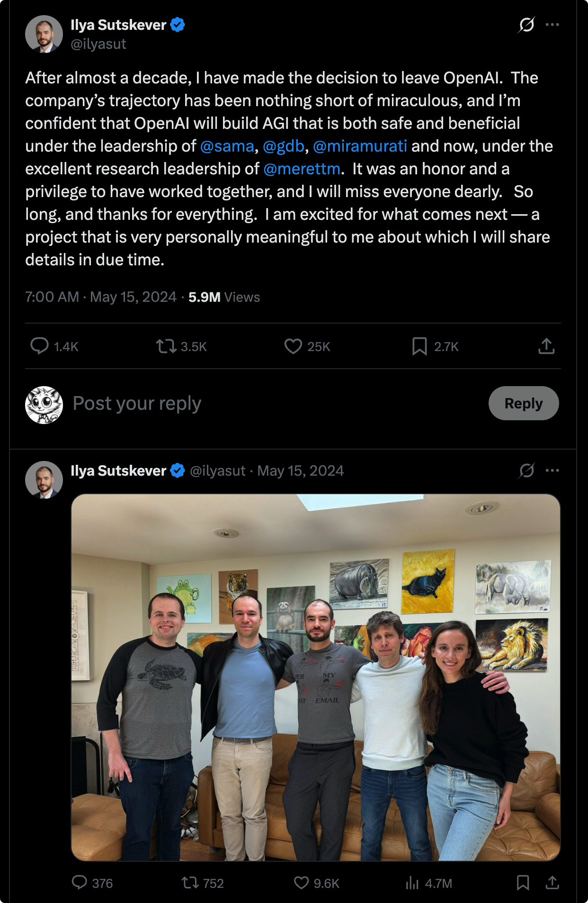Open the group photo in second post
The image size is (588, 903).
click(x=316, y=677)
